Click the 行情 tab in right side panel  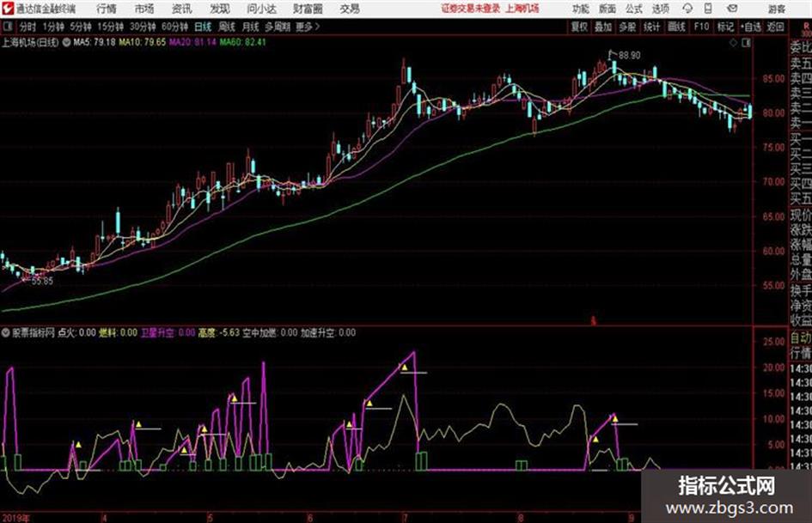801,354
